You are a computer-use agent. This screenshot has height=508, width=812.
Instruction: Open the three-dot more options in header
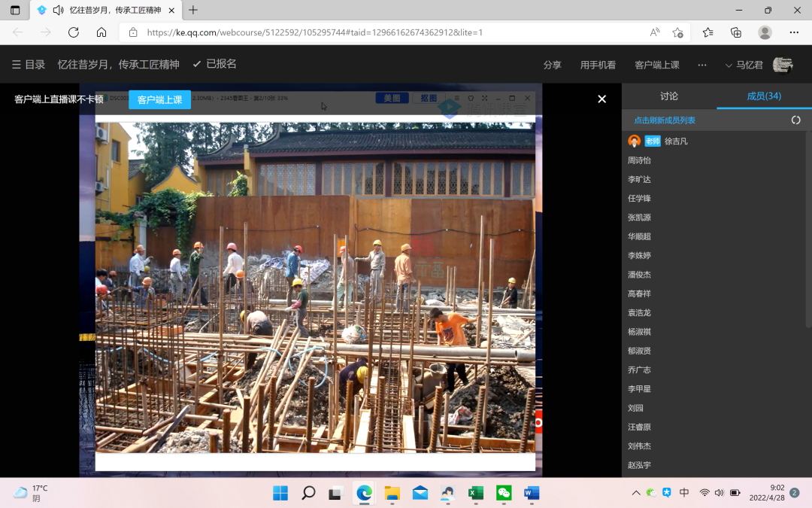pos(701,65)
